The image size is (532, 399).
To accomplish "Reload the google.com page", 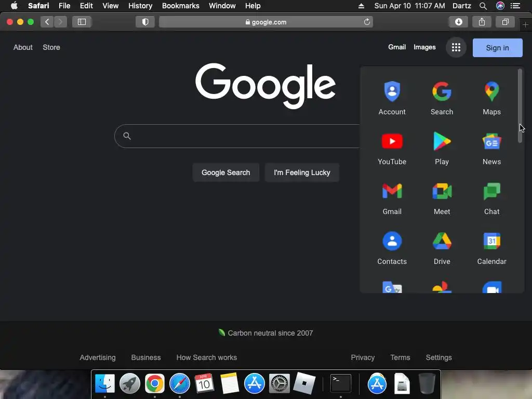I will click(x=367, y=22).
